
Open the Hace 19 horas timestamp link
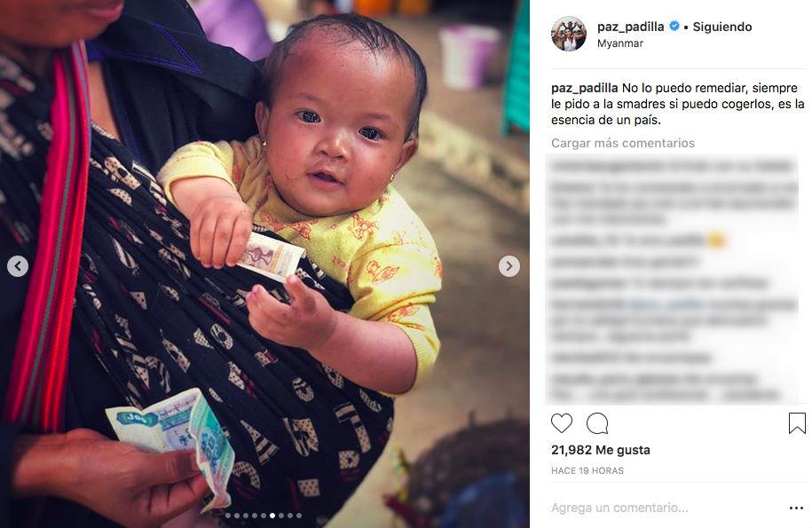click(x=587, y=470)
